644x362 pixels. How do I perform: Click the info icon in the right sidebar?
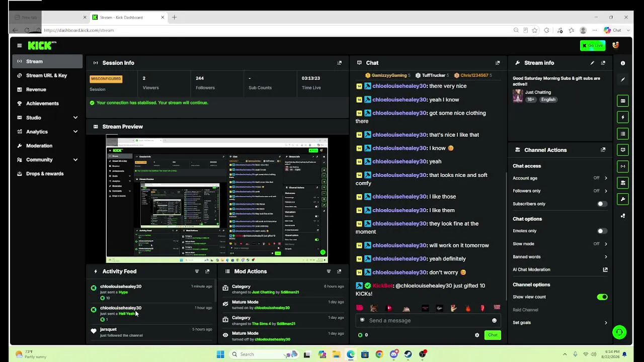623,63
